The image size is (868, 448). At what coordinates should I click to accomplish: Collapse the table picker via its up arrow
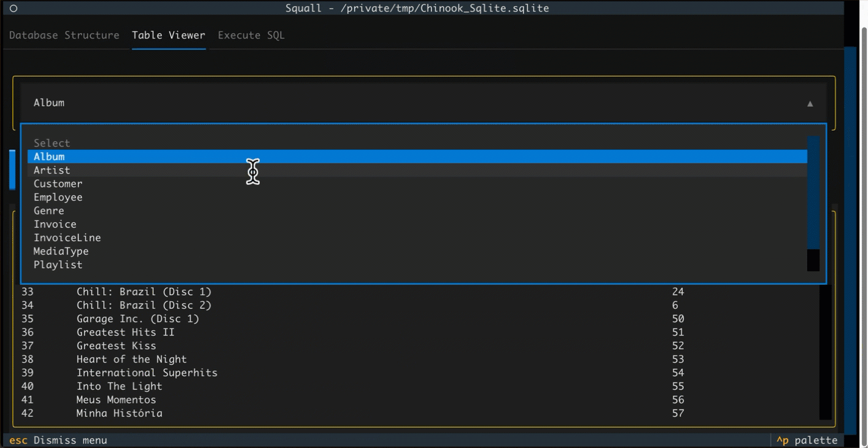(810, 102)
